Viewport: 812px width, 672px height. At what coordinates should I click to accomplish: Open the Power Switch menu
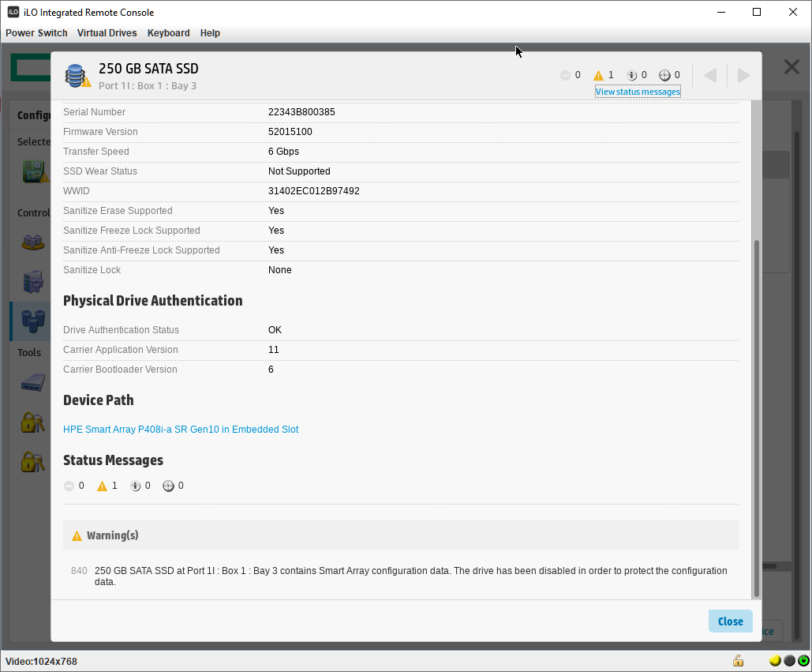coord(36,32)
